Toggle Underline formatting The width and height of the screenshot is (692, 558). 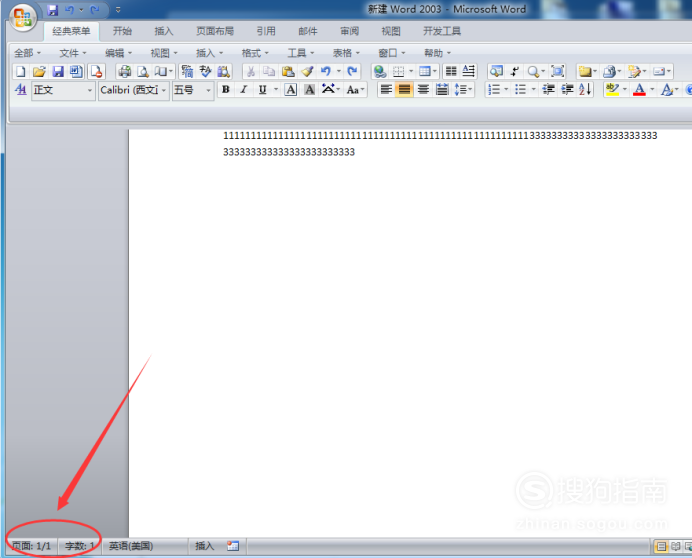(x=263, y=90)
